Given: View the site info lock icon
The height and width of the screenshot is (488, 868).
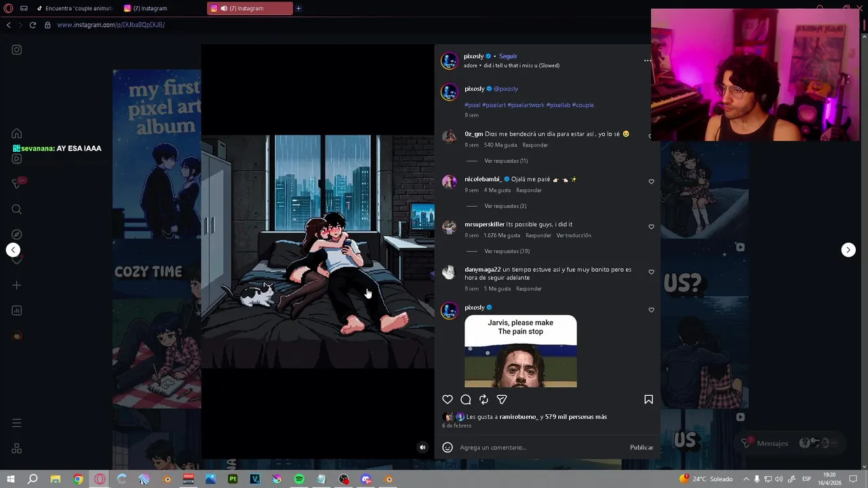Looking at the screenshot, I should pyautogui.click(x=47, y=25).
